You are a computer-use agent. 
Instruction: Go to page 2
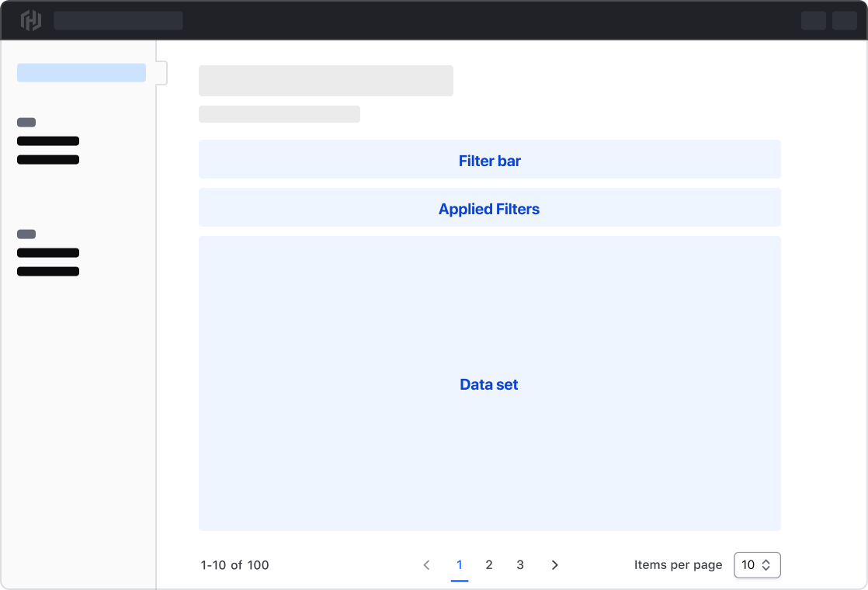tap(489, 565)
